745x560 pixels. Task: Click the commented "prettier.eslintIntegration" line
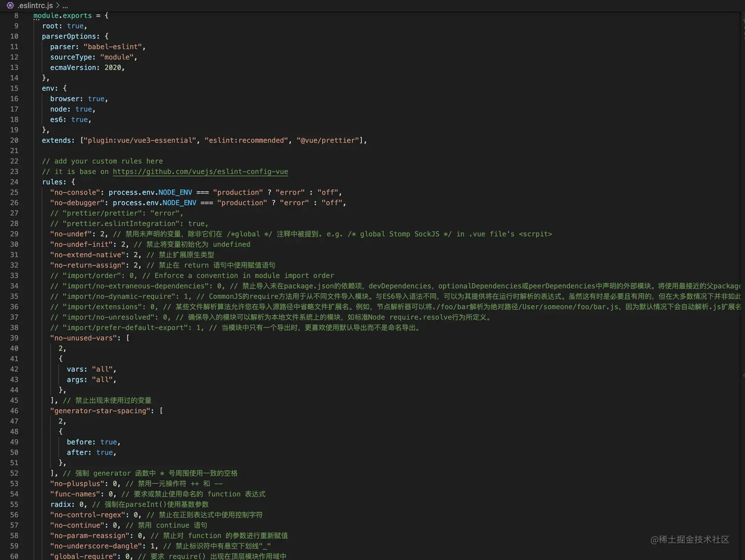click(129, 223)
